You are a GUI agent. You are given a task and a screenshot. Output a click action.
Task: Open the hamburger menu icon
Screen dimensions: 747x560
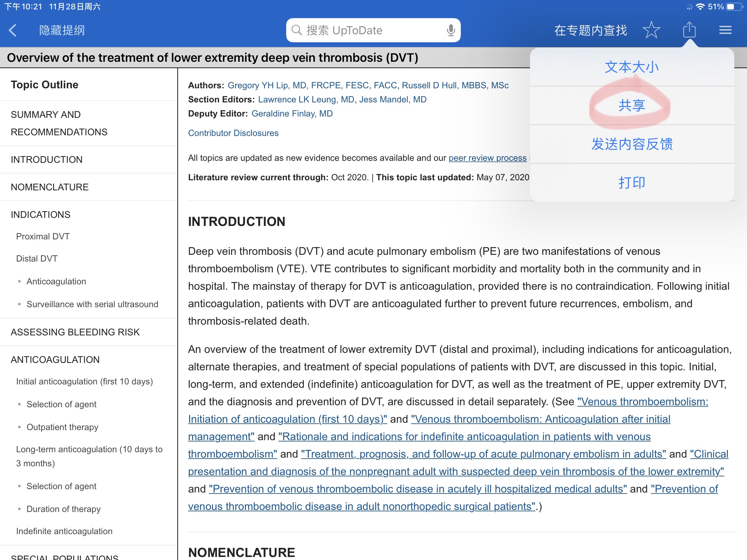tap(725, 30)
